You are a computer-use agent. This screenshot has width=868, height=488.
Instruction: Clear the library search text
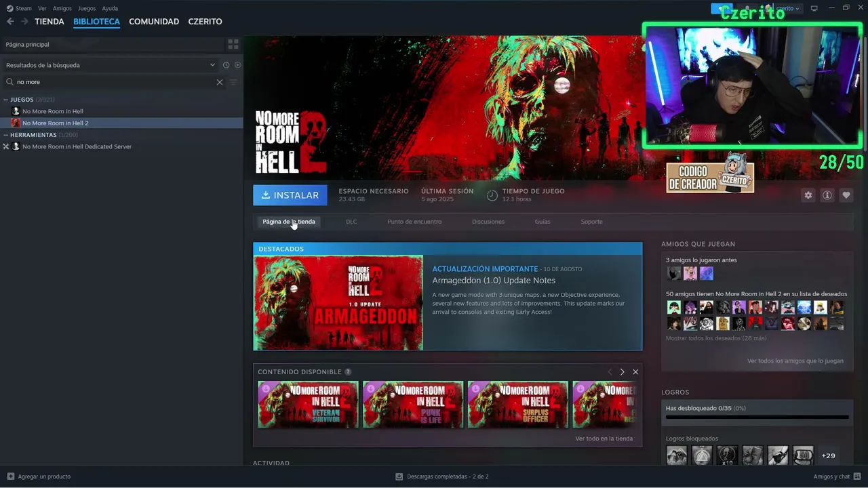(220, 82)
